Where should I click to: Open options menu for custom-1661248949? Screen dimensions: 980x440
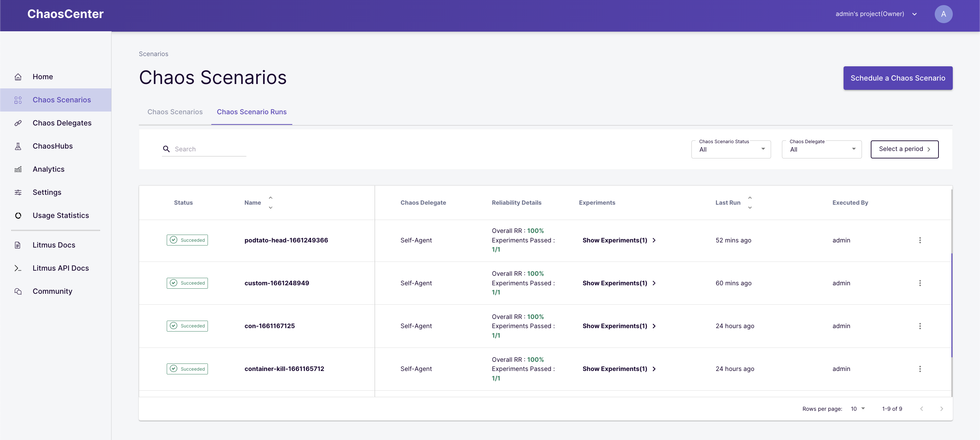pos(919,283)
